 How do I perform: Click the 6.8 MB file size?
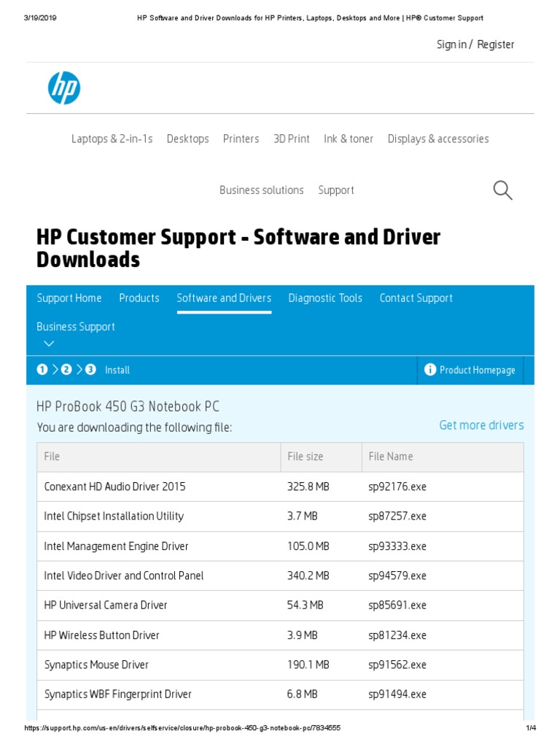pos(302,694)
